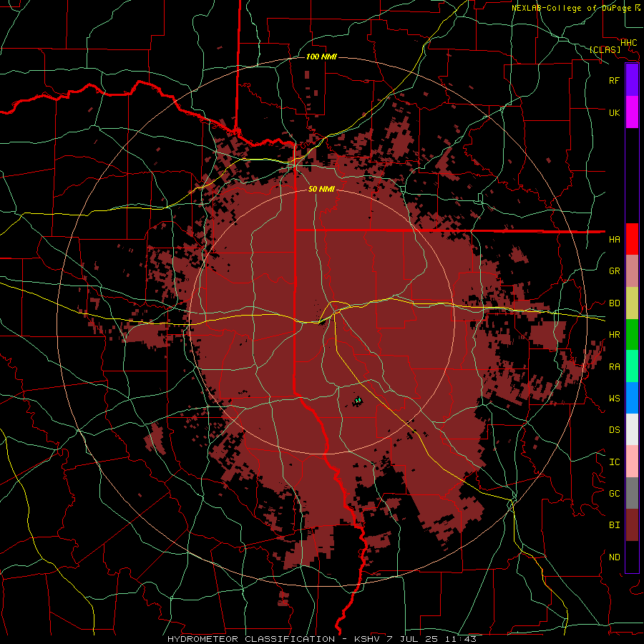This screenshot has width=644, height=644.
Task: Click the RF legend label
Action: point(614,80)
